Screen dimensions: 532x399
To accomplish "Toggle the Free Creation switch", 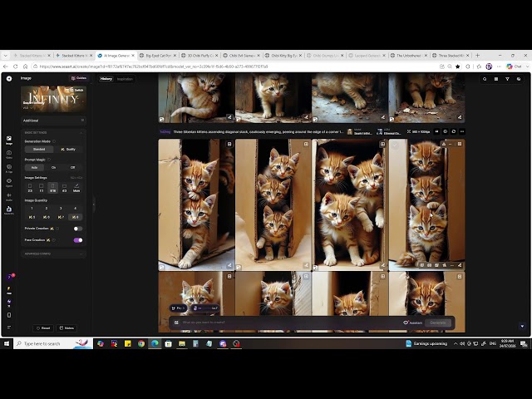I will click(x=77, y=240).
